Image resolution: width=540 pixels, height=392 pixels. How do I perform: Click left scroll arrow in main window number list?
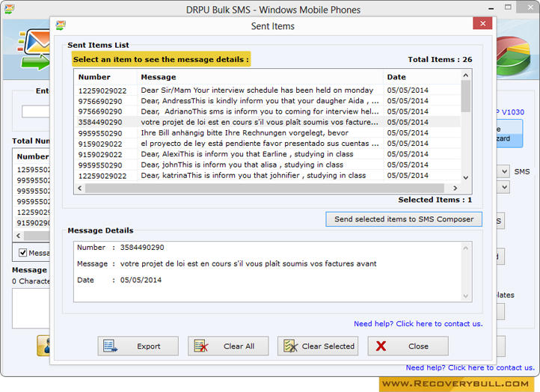click(x=19, y=236)
